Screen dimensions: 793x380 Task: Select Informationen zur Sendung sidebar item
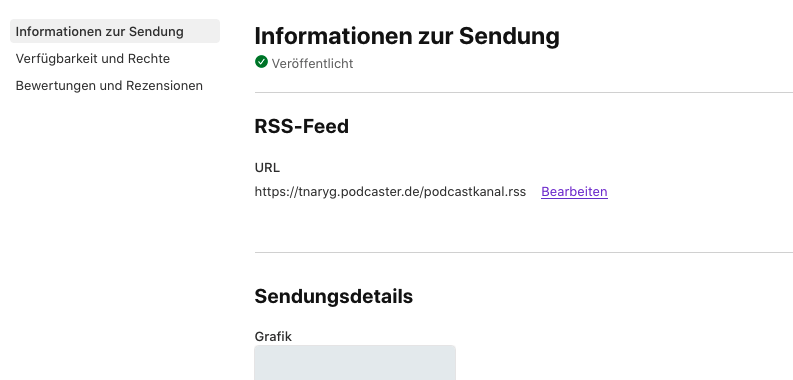pos(115,31)
